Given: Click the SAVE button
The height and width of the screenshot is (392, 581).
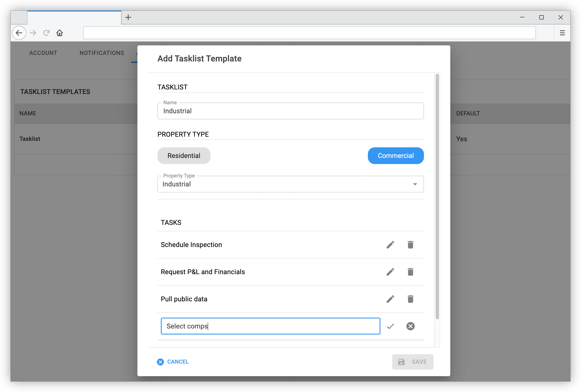Looking at the screenshot, I should (x=412, y=362).
